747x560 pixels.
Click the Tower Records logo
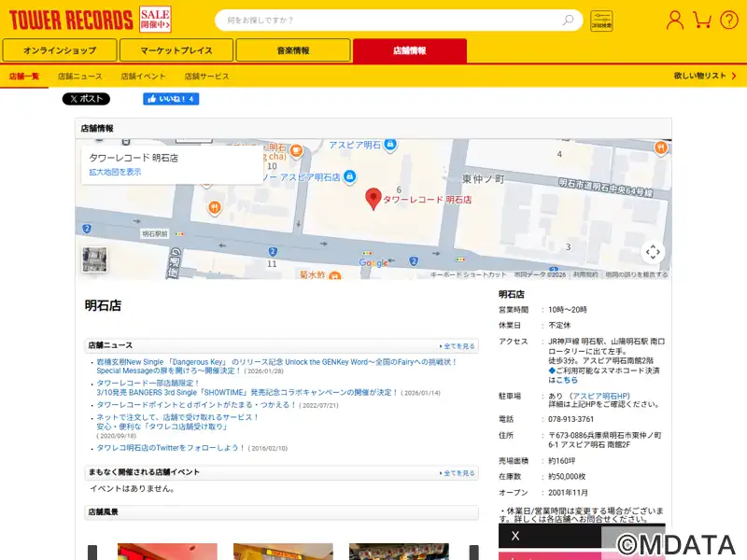tap(70, 20)
